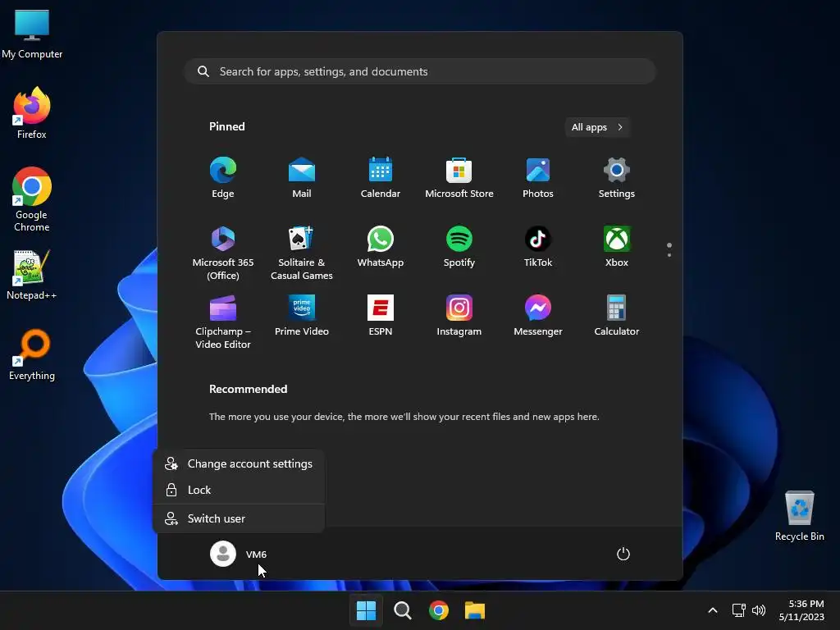Open Messenger app
This screenshot has height=630, width=840.
[x=538, y=316]
